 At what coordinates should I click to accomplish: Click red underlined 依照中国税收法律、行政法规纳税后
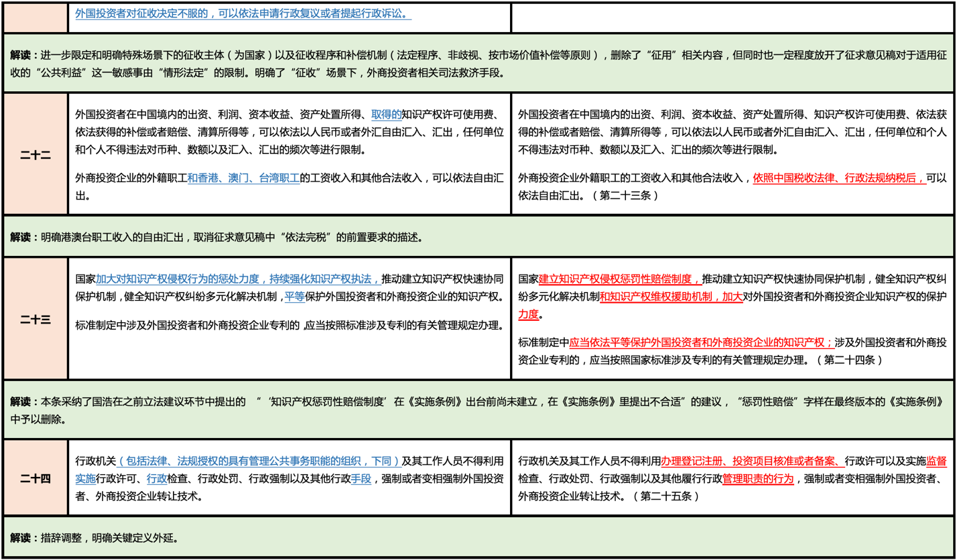(x=839, y=178)
